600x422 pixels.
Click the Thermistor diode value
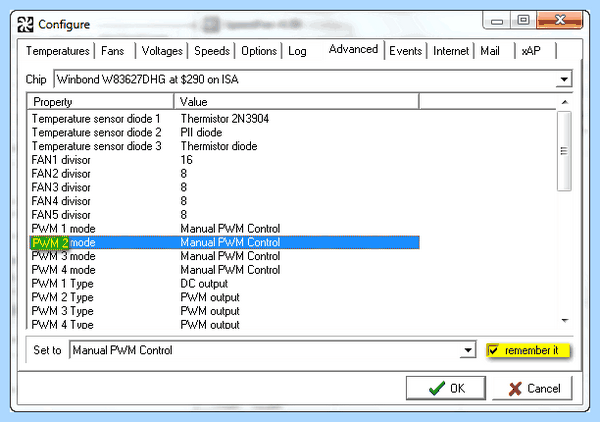point(219,146)
